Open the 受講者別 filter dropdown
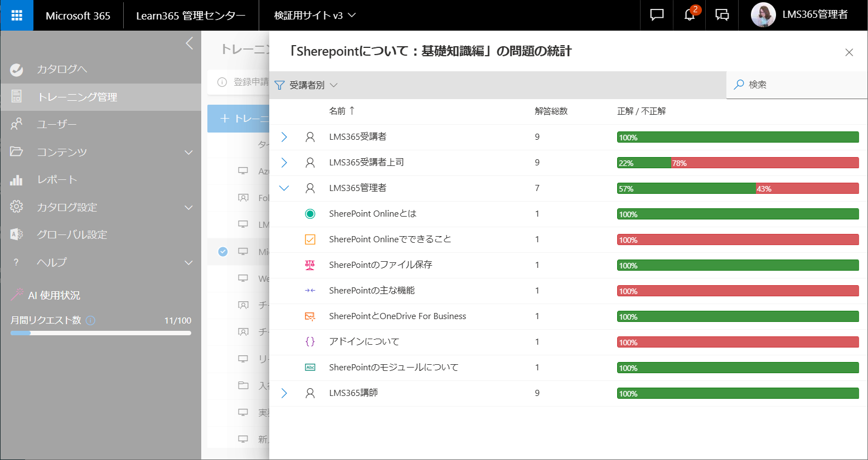 307,85
